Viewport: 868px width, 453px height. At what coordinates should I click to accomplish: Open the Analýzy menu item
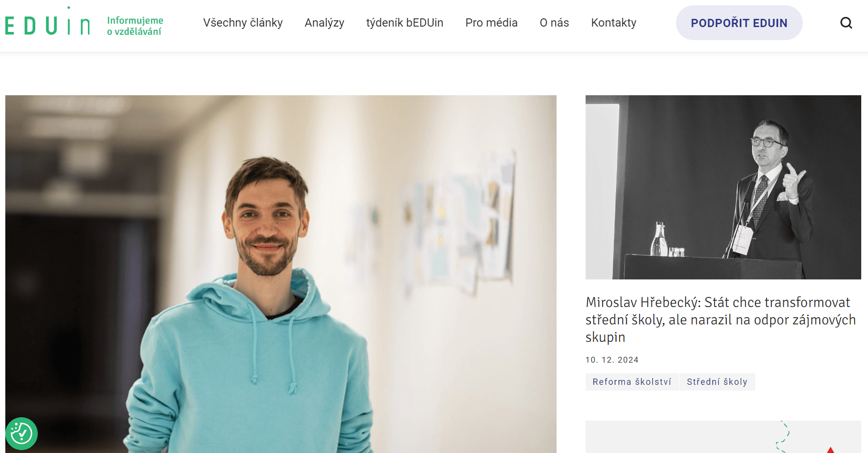(x=324, y=23)
